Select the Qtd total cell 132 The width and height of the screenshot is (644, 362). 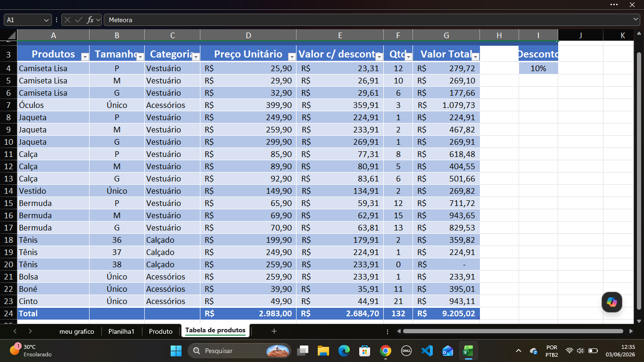click(x=398, y=313)
